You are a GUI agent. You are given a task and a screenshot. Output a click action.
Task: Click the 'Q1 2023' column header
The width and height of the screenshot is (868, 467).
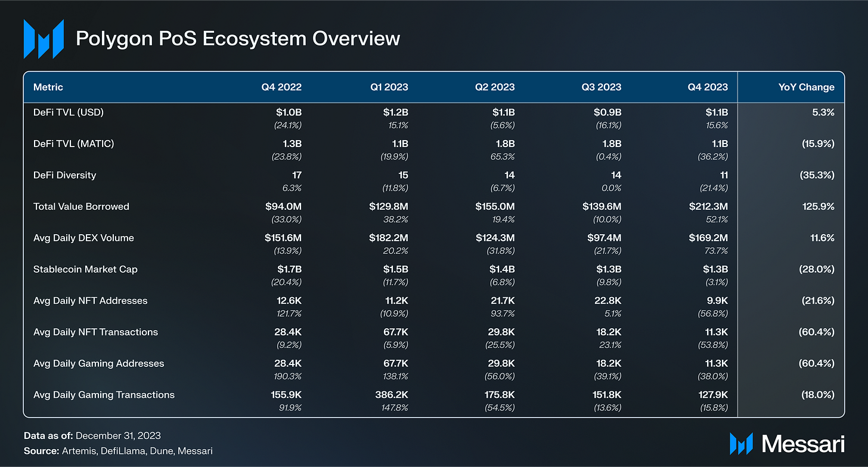coord(389,87)
